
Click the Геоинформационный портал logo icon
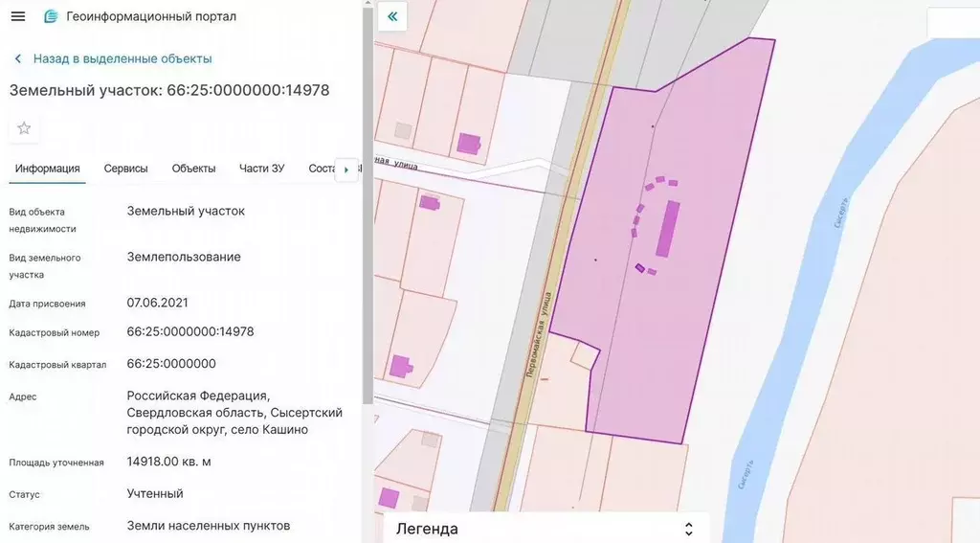(51, 16)
